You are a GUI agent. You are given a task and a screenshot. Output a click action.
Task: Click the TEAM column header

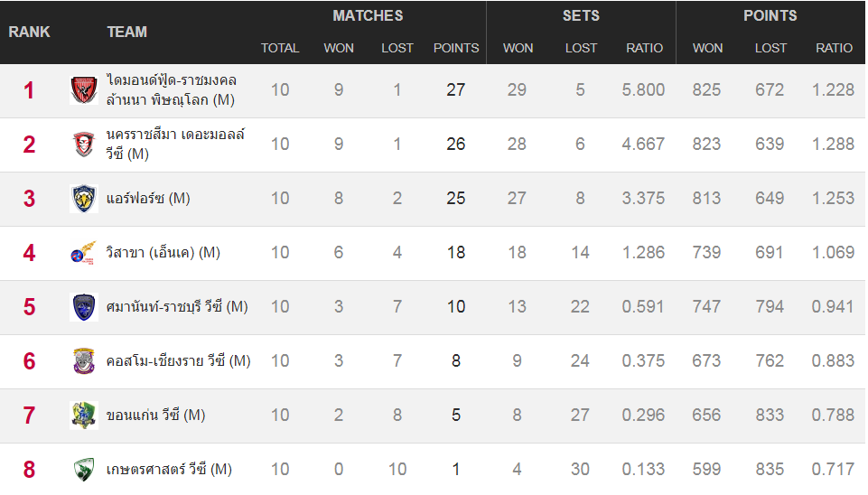127,33
